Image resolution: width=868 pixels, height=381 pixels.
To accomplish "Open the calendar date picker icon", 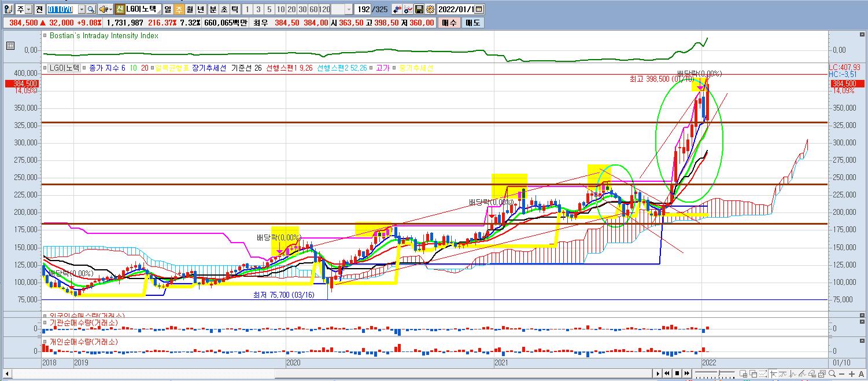I will pos(479,9).
